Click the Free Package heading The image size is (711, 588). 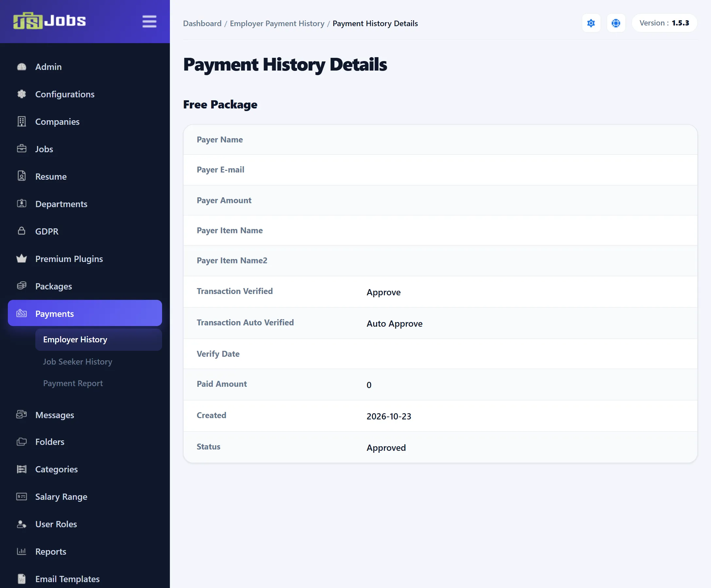pos(220,105)
